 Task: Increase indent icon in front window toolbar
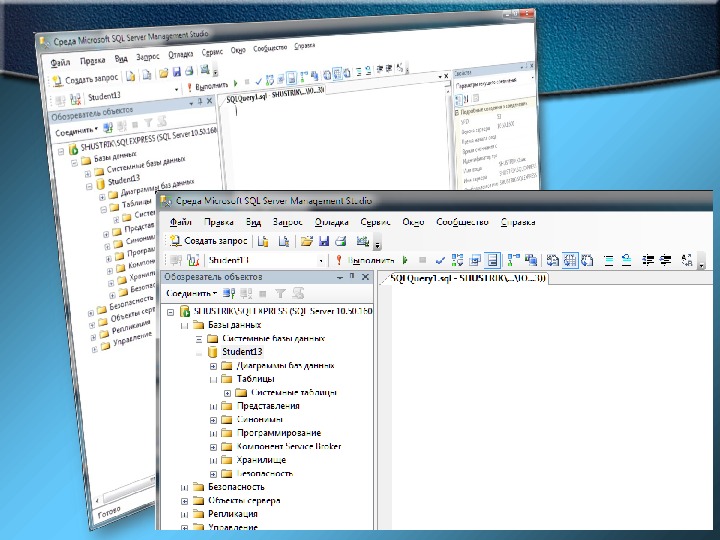665,260
